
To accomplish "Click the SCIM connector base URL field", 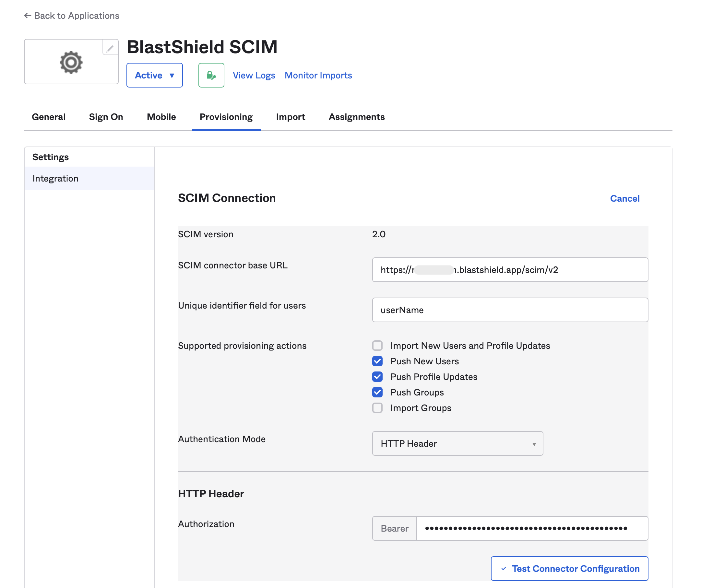I will point(510,270).
